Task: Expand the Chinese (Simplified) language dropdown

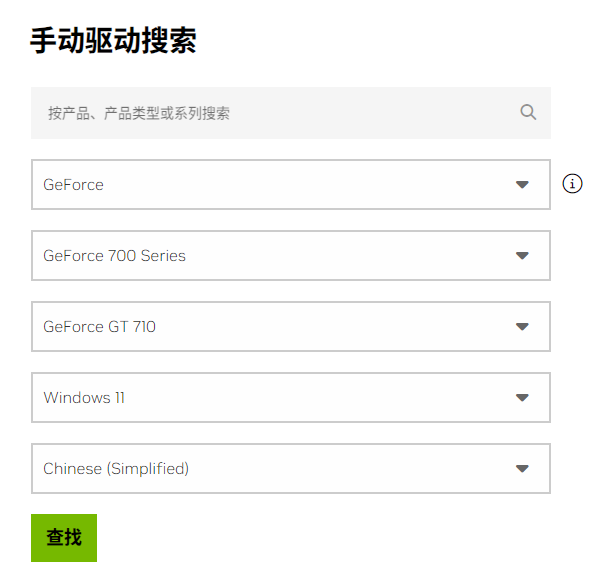Action: pos(290,469)
